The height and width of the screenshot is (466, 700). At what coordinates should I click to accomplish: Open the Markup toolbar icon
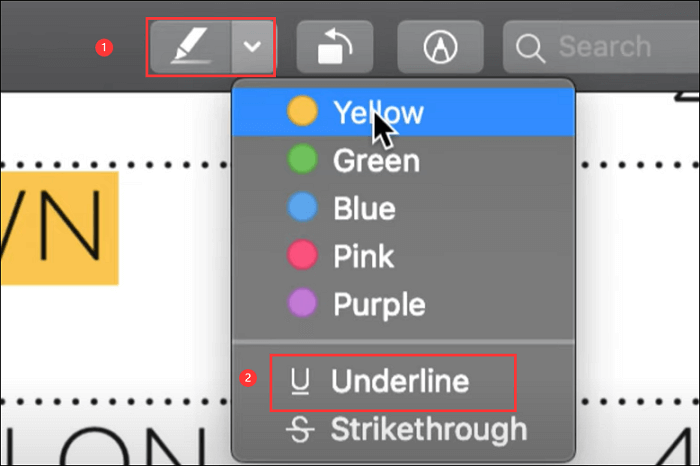point(440,47)
